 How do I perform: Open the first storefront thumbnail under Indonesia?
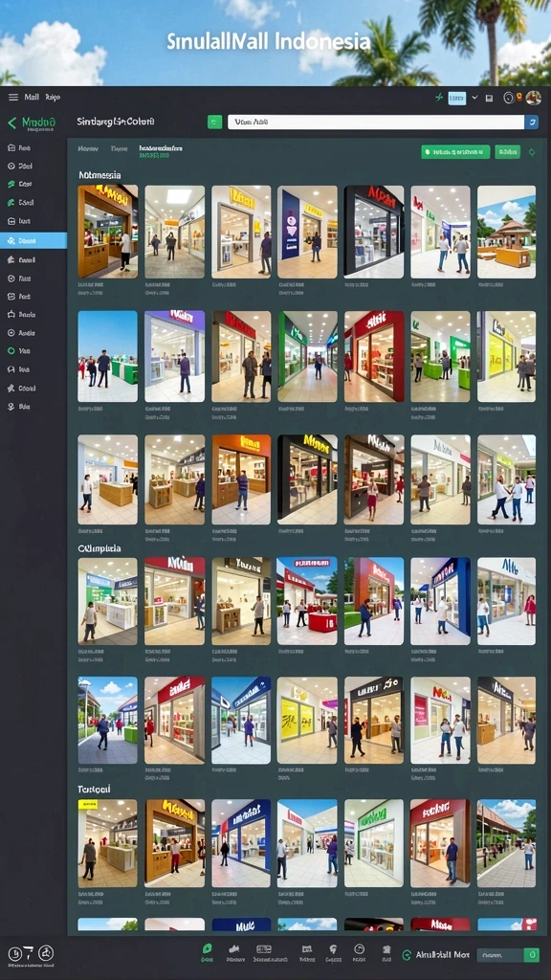(x=107, y=232)
